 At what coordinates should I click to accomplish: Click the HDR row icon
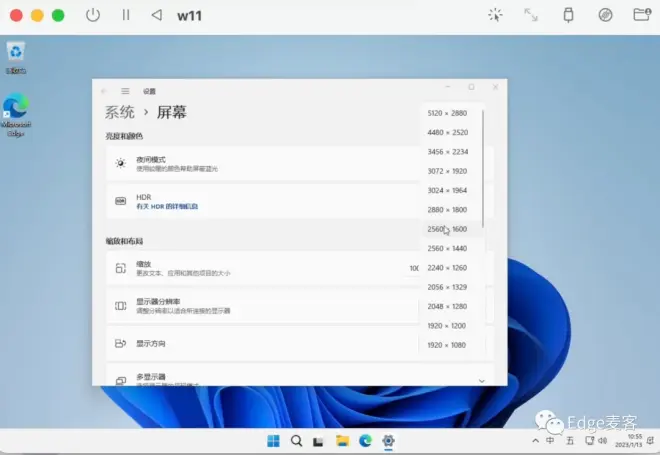coord(120,201)
